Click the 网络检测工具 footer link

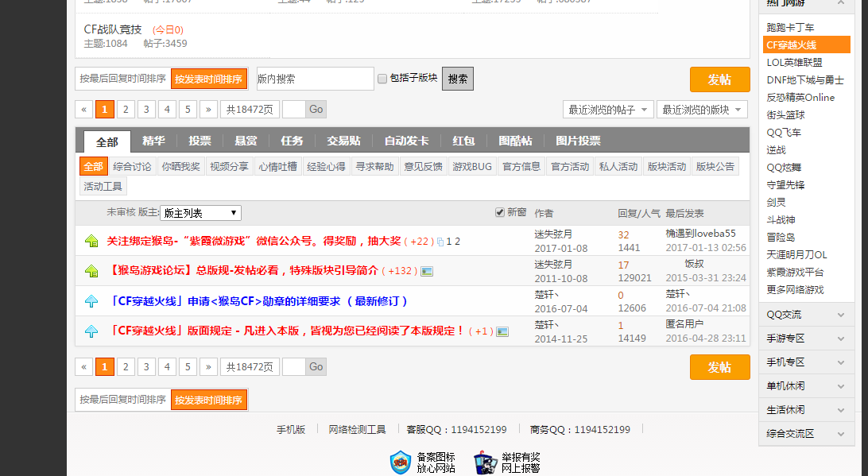point(357,429)
